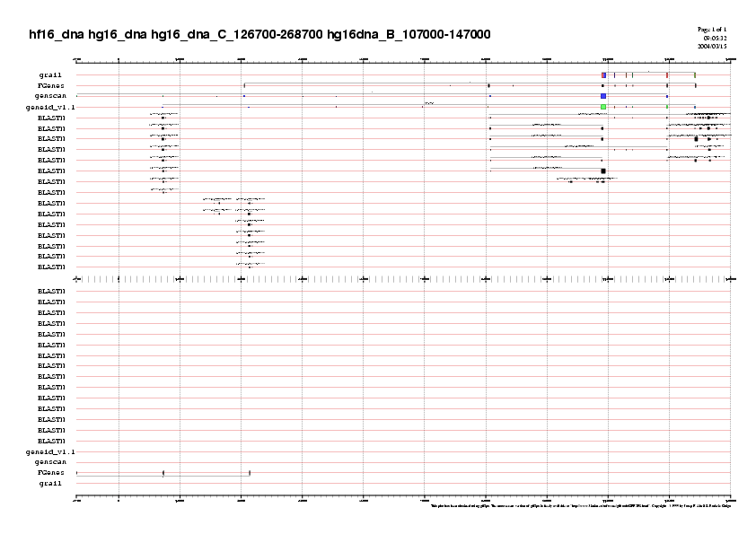The height and width of the screenshot is (534, 756).
Task: Click the large black BLASTN hit square
Action: tap(603, 171)
